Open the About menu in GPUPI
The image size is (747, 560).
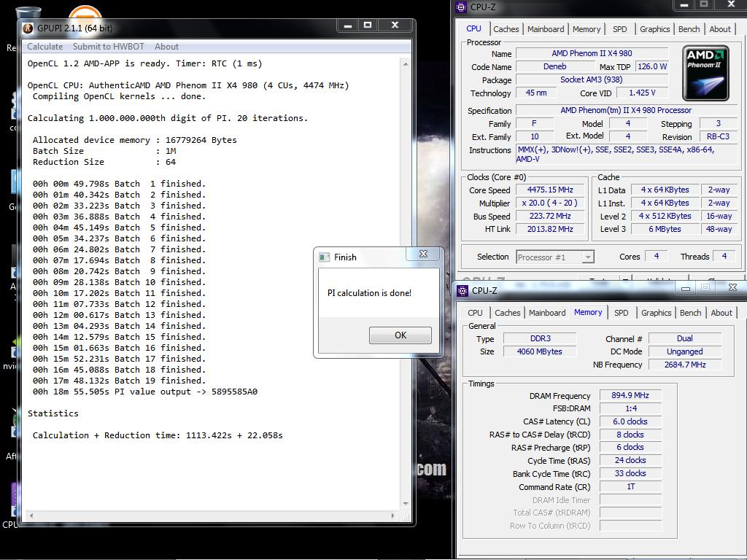coord(166,47)
